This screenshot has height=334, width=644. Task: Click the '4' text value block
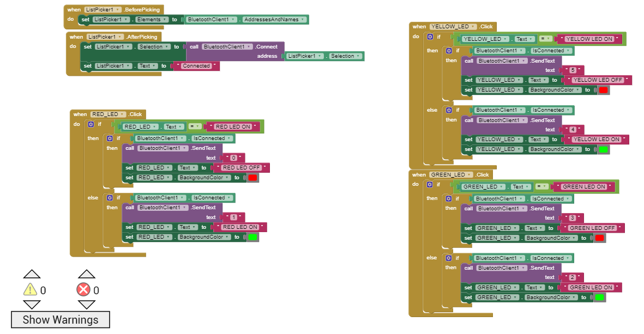tap(573, 130)
